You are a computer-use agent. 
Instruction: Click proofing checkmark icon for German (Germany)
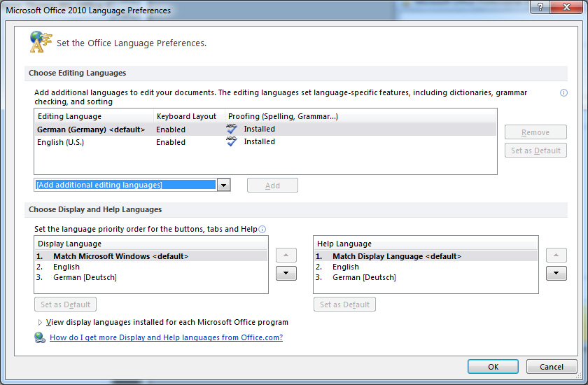(232, 129)
